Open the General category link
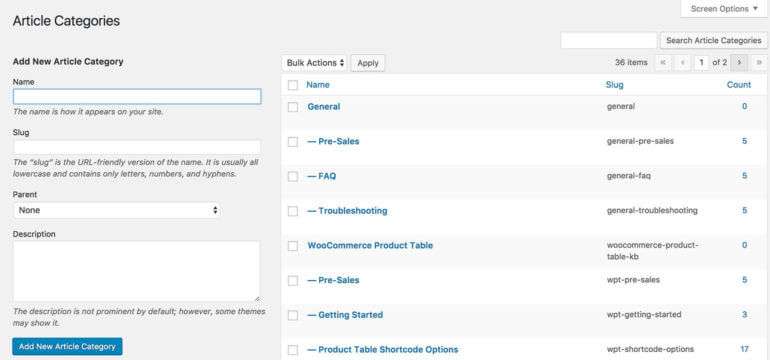770x360 pixels. (324, 107)
